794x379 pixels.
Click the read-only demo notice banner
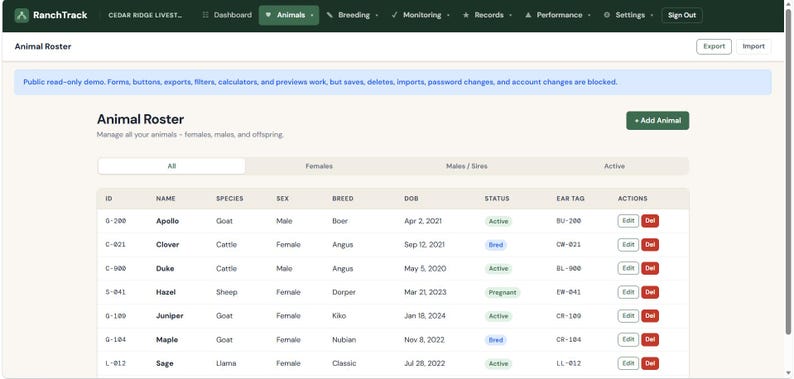[392, 82]
